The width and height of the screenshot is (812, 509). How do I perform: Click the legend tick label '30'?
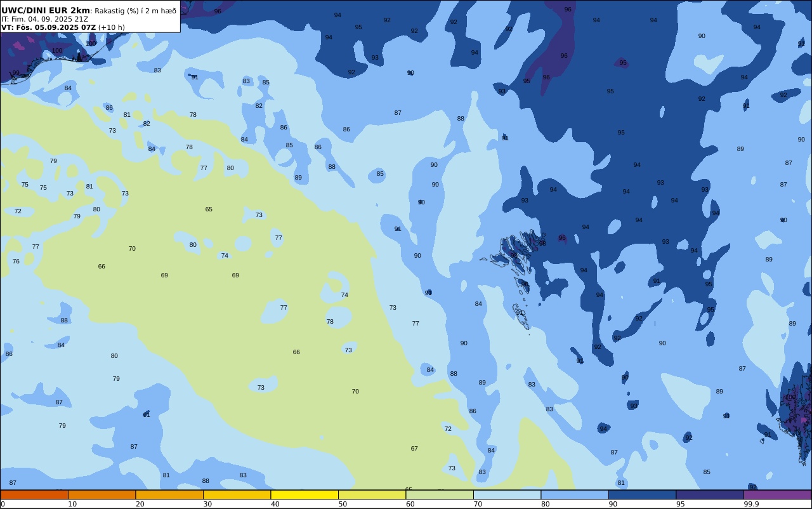(x=207, y=504)
